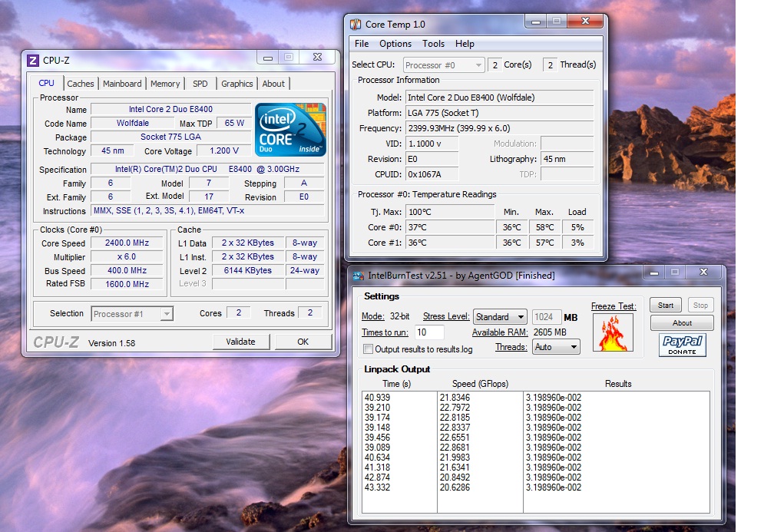Click the Model Intel Core 2 Duo E8400 (Wolfdale) field
The image size is (774, 532).
coord(500,97)
